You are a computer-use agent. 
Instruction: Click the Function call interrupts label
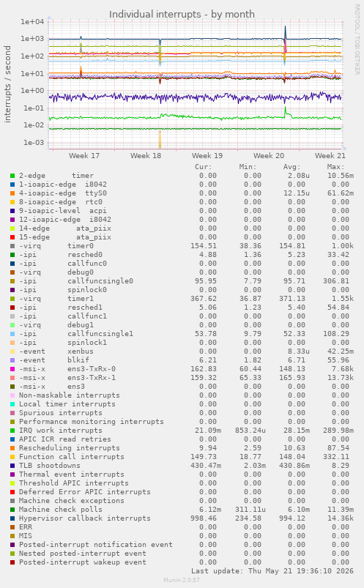pos(72,457)
